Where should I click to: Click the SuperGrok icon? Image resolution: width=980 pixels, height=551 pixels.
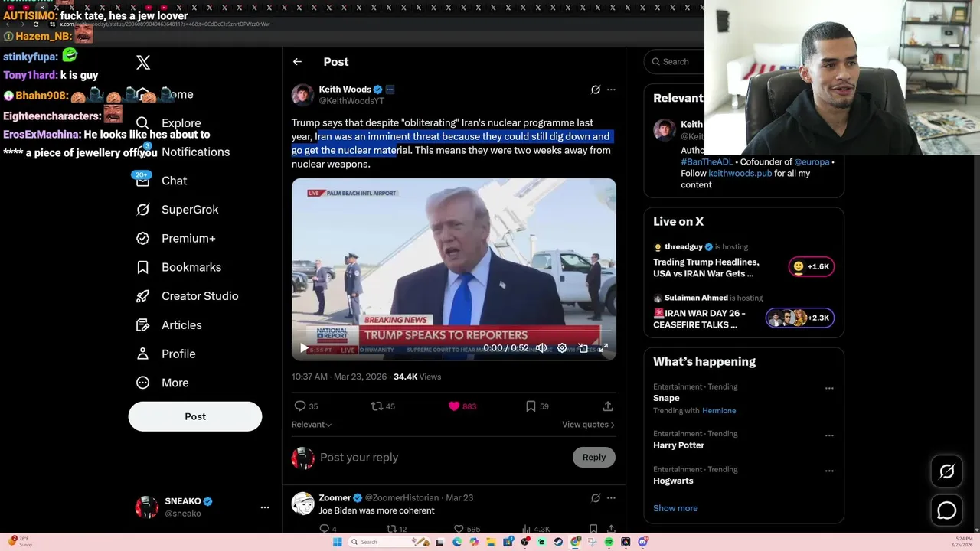coord(142,210)
